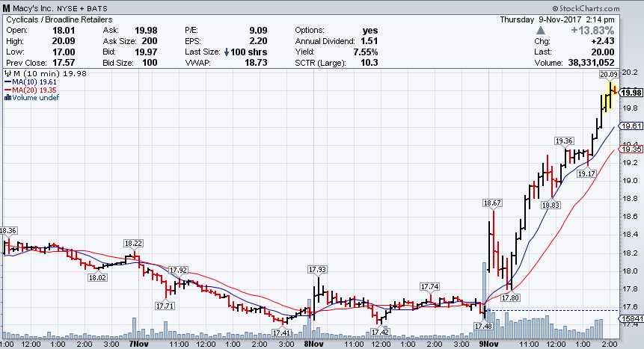
Task: Click the 17.41 low price annotation
Action: pos(282,333)
